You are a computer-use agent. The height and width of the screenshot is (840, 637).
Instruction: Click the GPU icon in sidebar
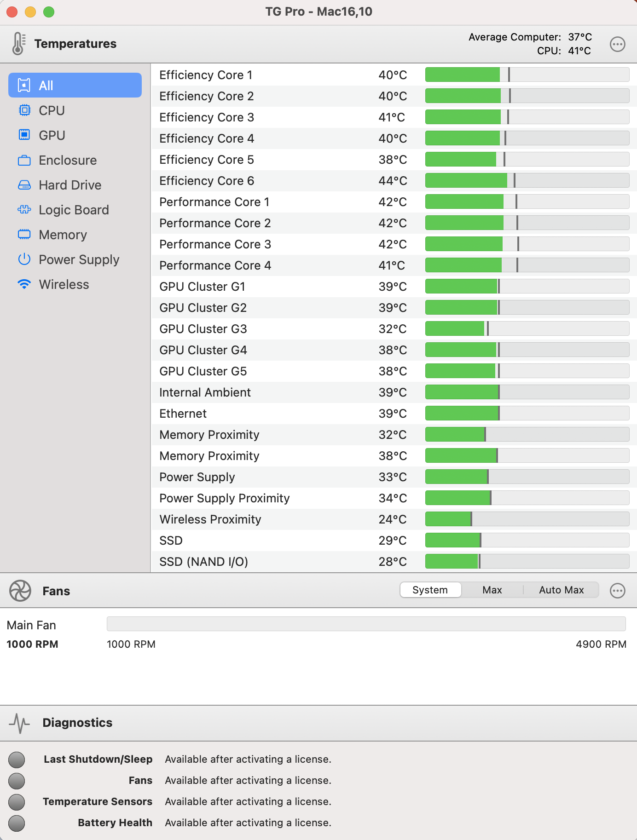pyautogui.click(x=24, y=135)
